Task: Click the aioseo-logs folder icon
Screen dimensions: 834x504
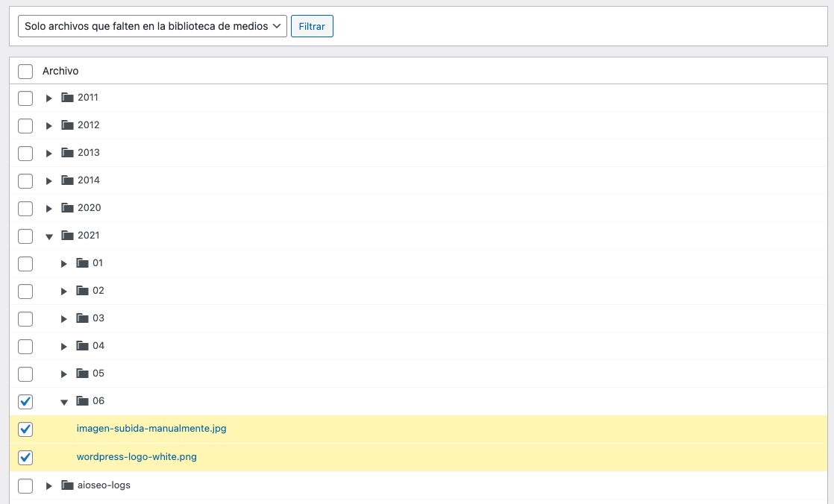Action: [x=68, y=485]
